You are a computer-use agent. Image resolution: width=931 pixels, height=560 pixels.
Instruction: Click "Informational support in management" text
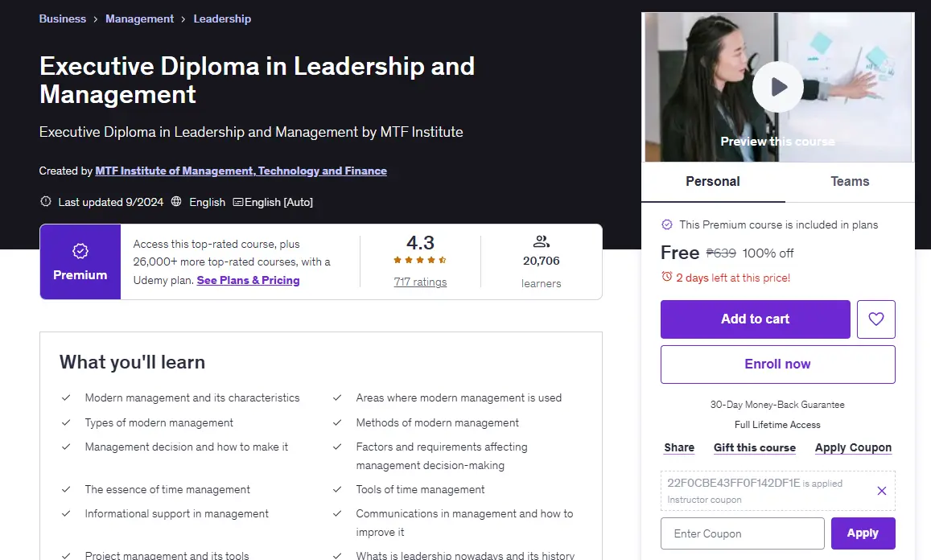pyautogui.click(x=177, y=513)
